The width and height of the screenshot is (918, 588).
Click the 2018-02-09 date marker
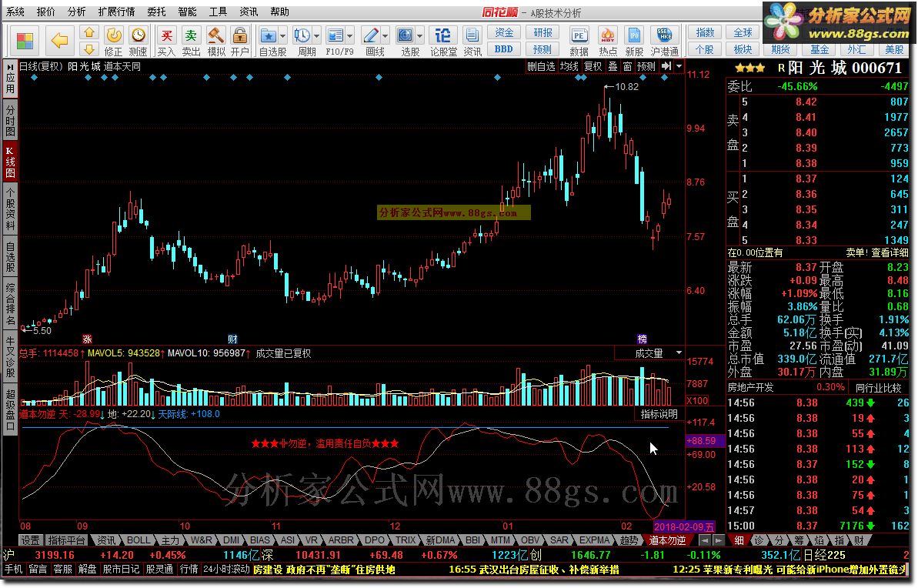click(x=684, y=527)
